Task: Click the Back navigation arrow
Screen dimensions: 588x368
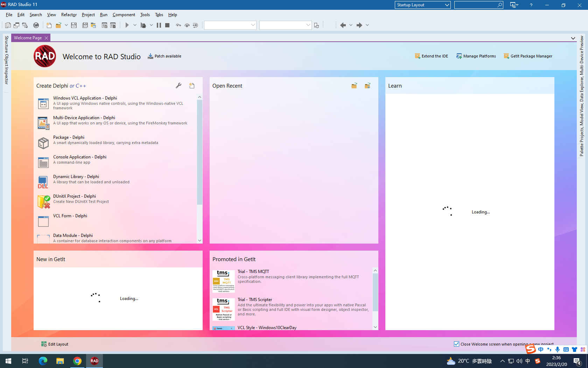Action: click(343, 25)
